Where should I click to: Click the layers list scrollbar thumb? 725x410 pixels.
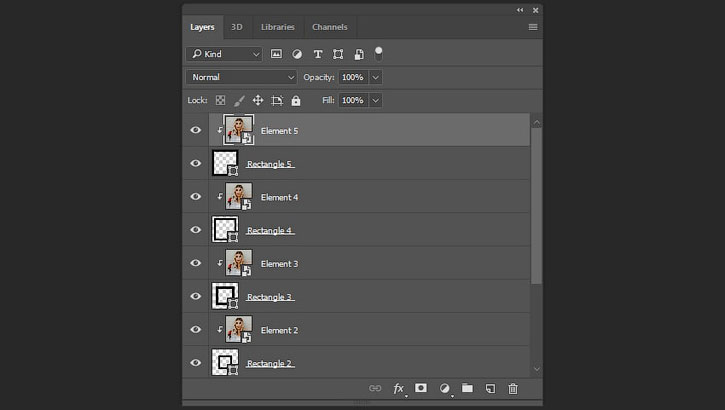(536, 206)
